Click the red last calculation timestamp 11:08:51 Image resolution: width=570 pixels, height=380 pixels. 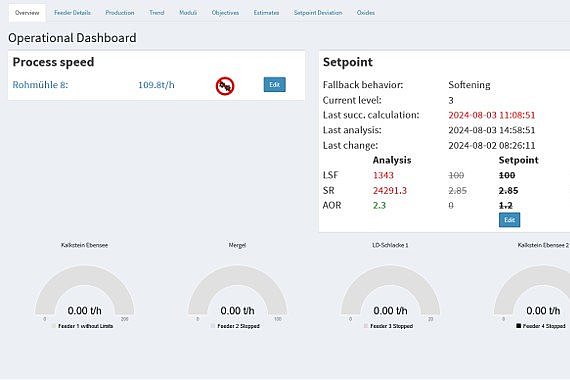(x=491, y=115)
